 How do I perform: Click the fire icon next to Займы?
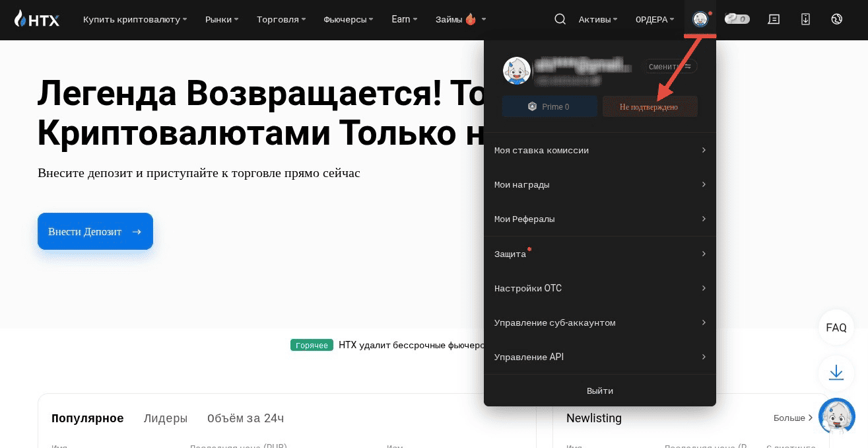coord(471,19)
